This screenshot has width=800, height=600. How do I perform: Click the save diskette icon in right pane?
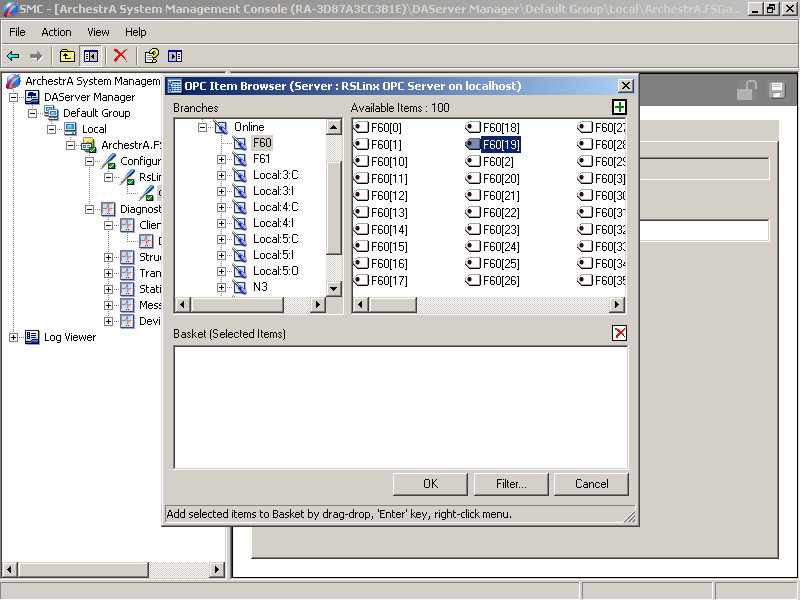(776, 91)
